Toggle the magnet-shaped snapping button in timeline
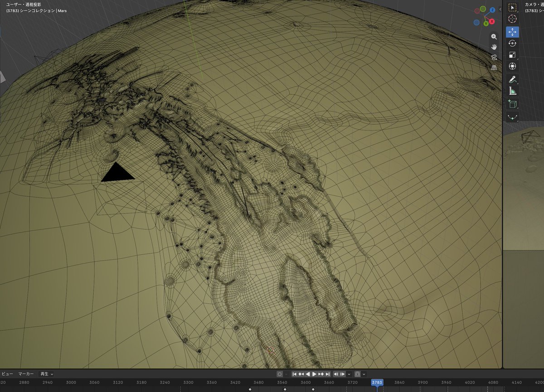 point(357,374)
